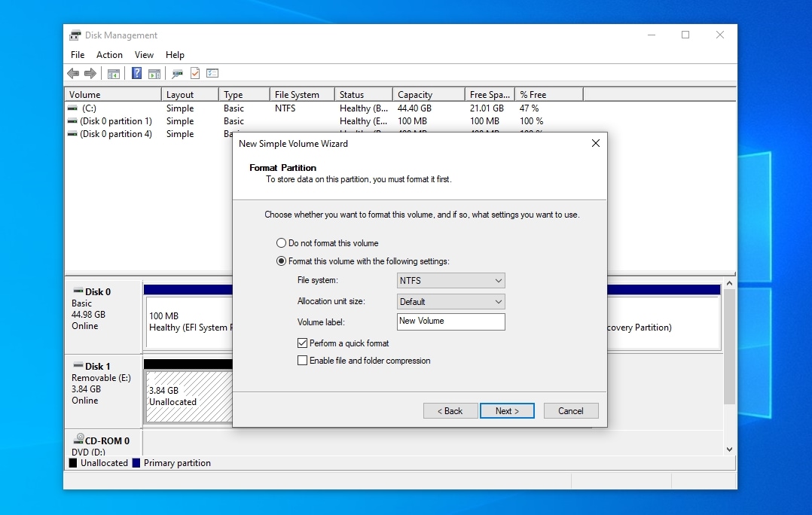Click the Next > button
The width and height of the screenshot is (812, 515).
point(507,411)
